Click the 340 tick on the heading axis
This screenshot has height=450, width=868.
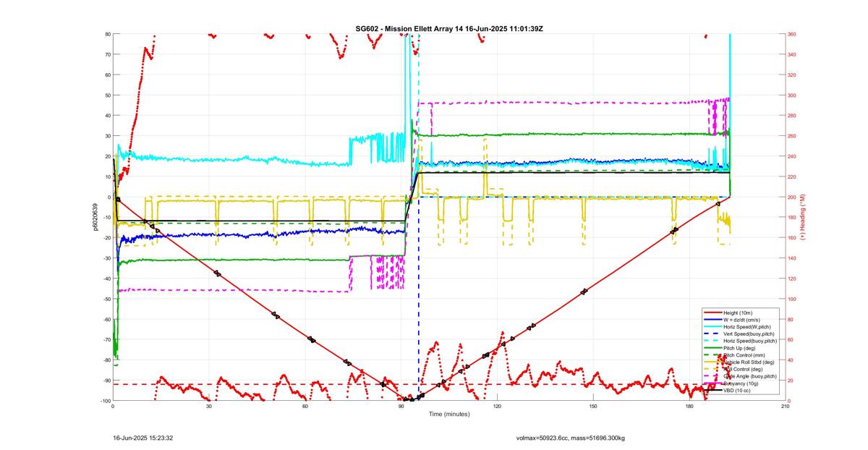[x=793, y=54]
